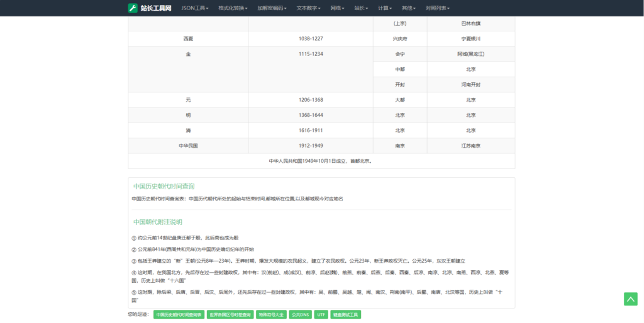
Task: Open the 中国历史朝代时间查询表 footprint tag
Action: click(179, 315)
